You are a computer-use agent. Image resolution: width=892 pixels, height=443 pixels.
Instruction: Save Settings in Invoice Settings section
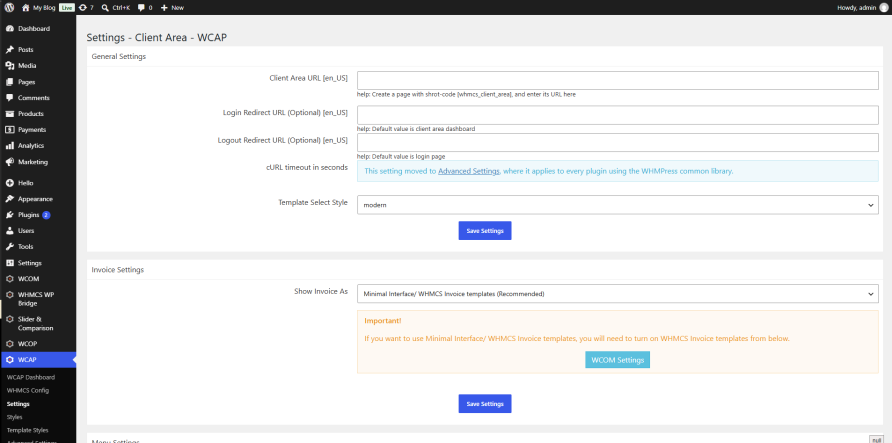pos(485,404)
